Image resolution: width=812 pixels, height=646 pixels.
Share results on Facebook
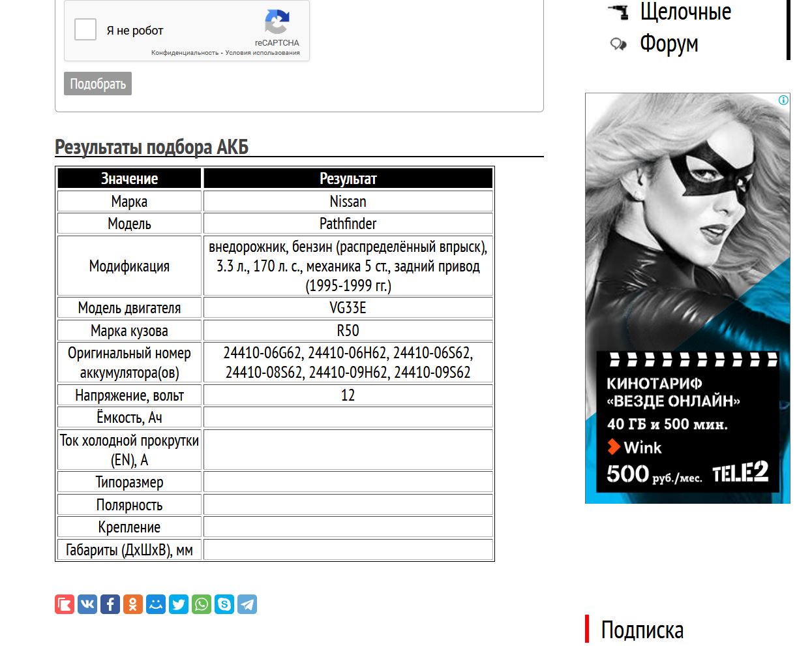pyautogui.click(x=110, y=604)
